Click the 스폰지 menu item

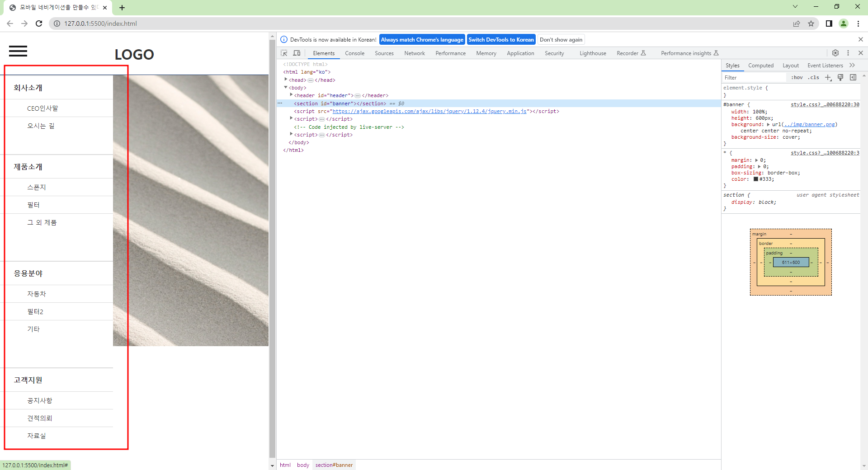[37, 187]
